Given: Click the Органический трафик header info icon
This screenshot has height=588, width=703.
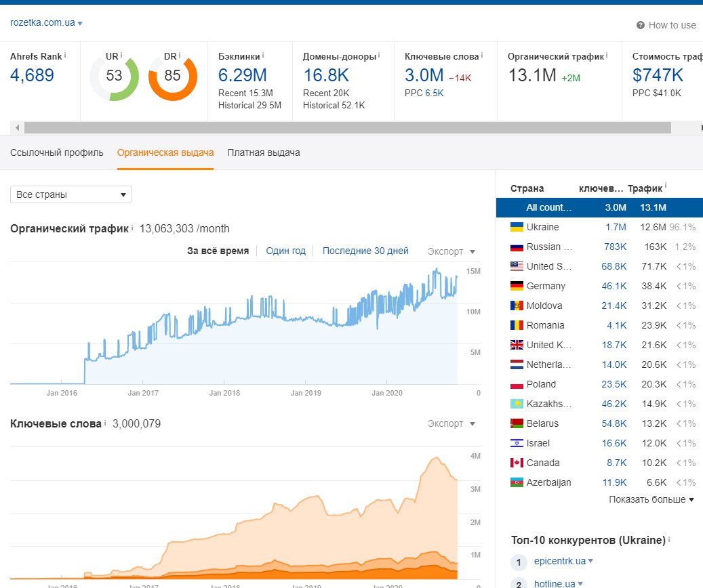Looking at the screenshot, I should [x=607, y=56].
